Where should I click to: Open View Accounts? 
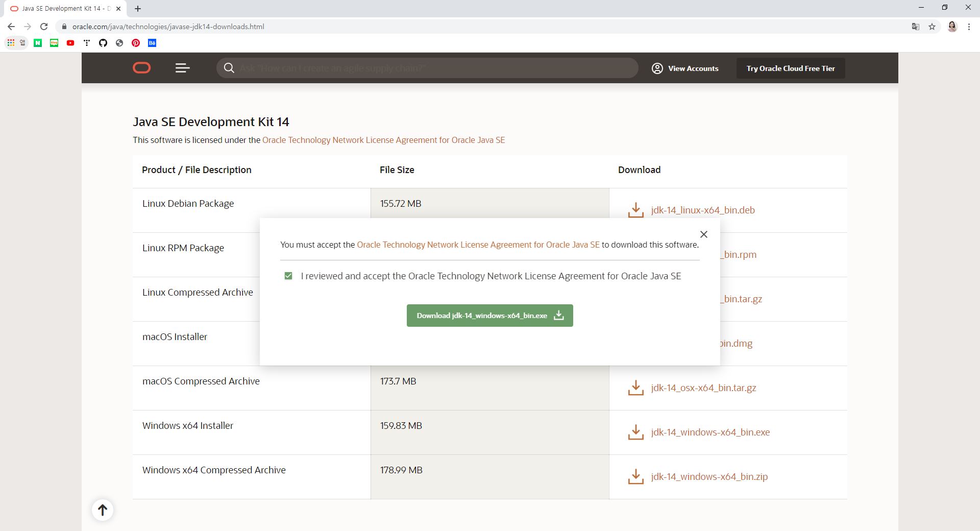pos(685,68)
